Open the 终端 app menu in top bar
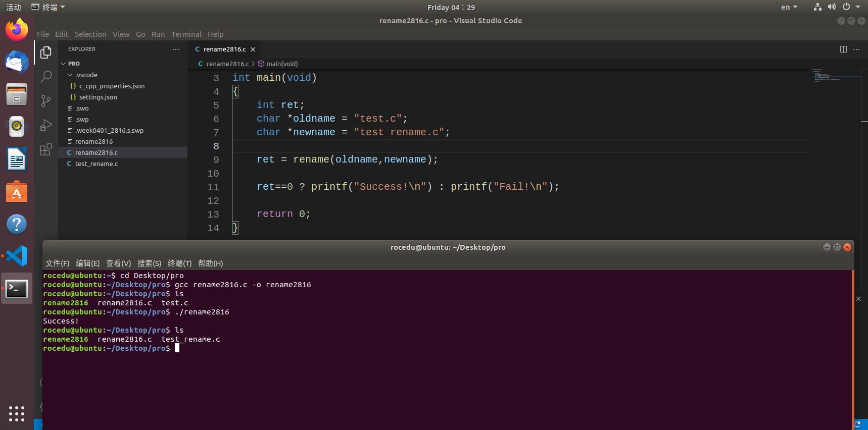 (49, 7)
